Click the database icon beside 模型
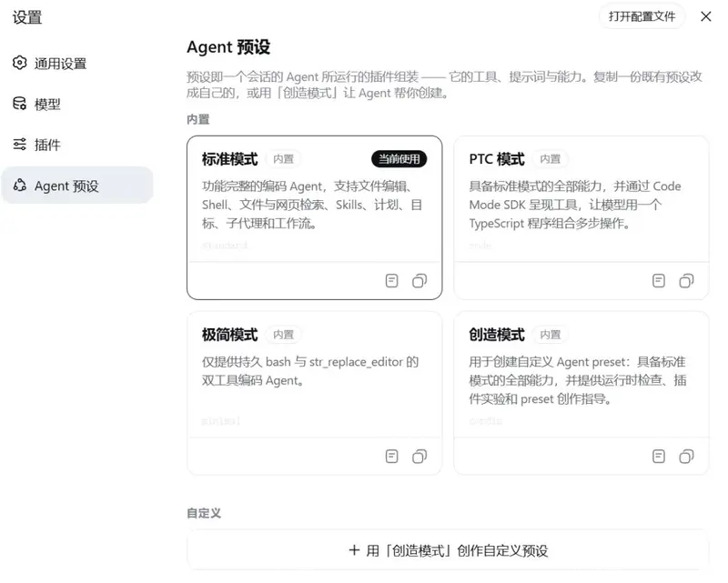 point(19,104)
